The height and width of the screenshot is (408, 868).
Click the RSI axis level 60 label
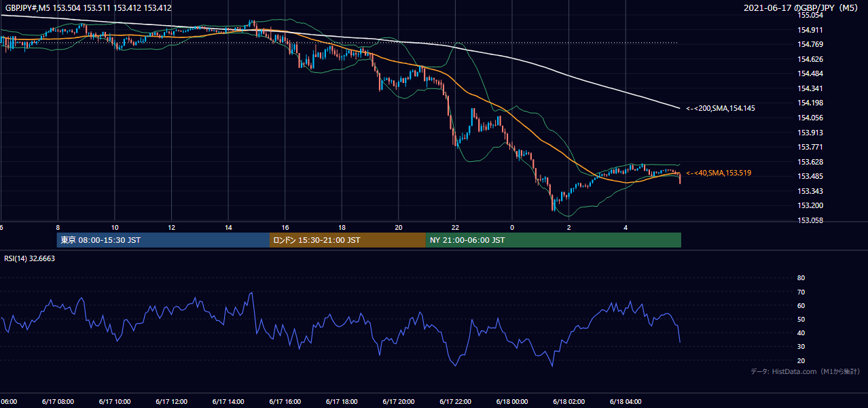pyautogui.click(x=801, y=305)
